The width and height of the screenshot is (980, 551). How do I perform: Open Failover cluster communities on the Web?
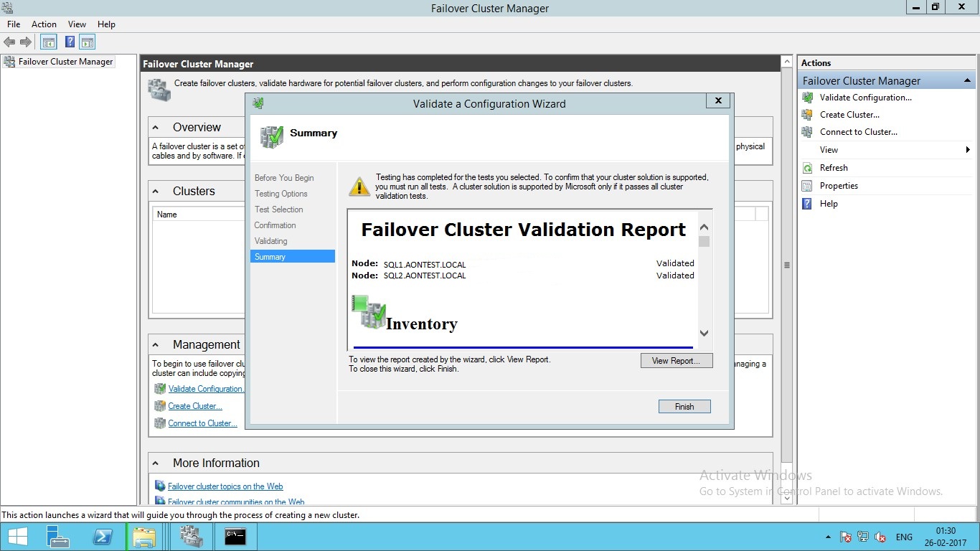pyautogui.click(x=236, y=502)
